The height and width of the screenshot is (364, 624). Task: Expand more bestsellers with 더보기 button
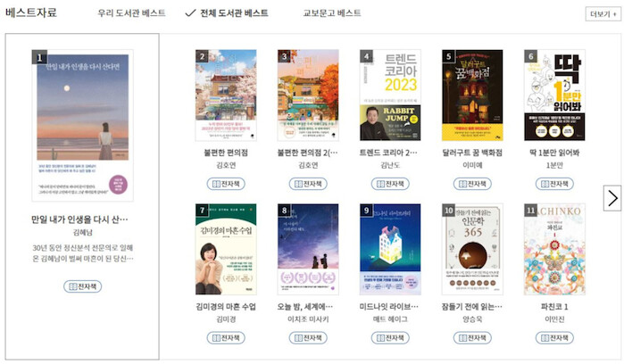(x=598, y=13)
